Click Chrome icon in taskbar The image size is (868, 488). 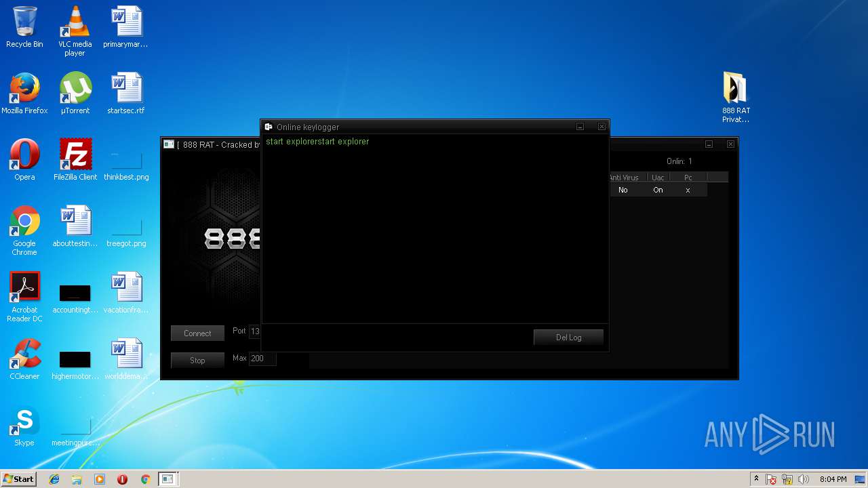tap(145, 479)
